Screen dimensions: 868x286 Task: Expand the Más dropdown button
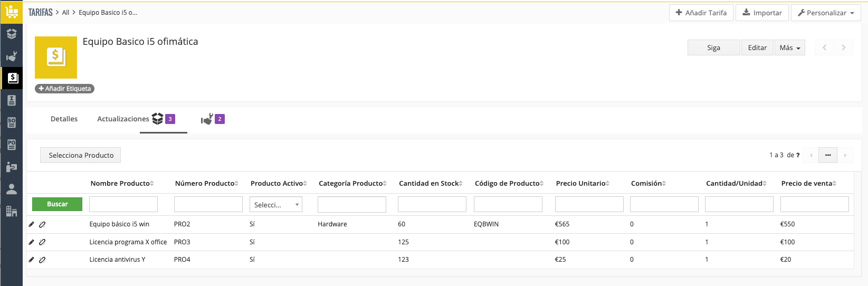coord(789,48)
